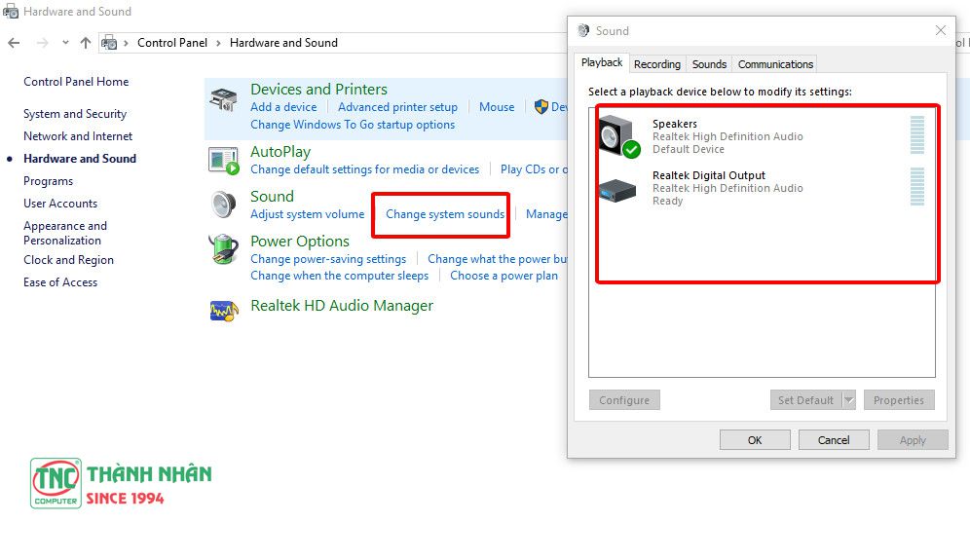Viewport: 970px width, 560px height.
Task: Open Clock and Region link
Action: tap(69, 260)
